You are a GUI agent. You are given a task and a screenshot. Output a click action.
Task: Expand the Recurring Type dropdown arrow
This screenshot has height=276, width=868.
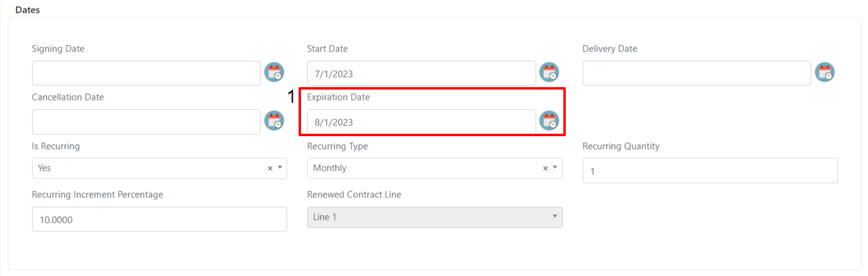coord(555,168)
